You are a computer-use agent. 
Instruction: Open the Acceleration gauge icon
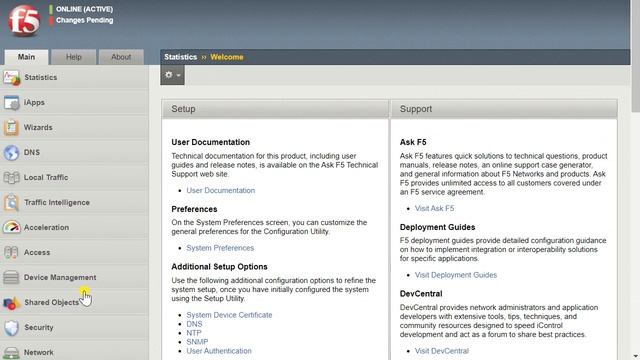[11, 227]
